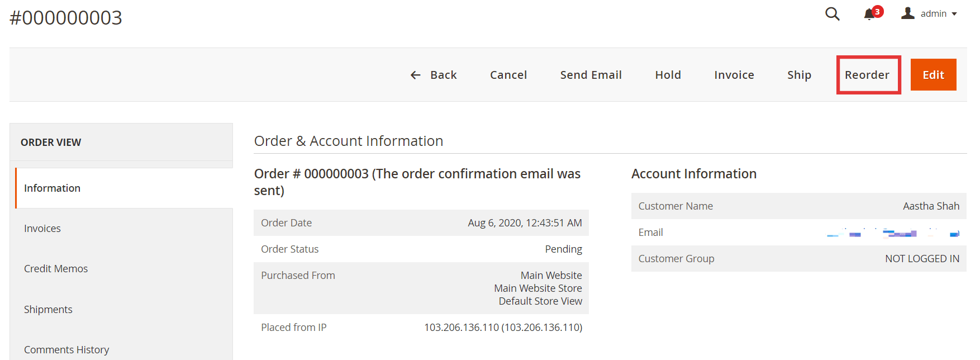Click the Reorder button
Image resolution: width=980 pixels, height=360 pixels.
[867, 74]
